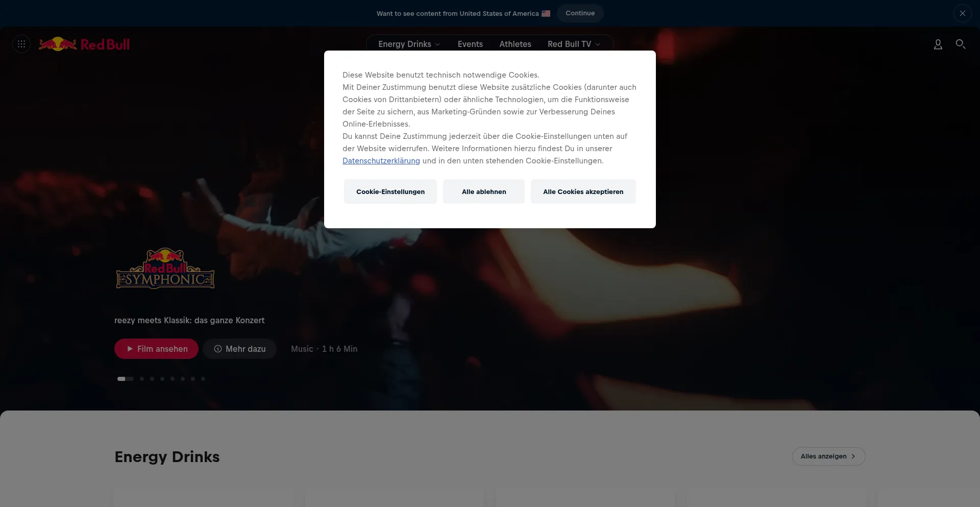Click the Red Bull Symphonic logo

(165, 269)
